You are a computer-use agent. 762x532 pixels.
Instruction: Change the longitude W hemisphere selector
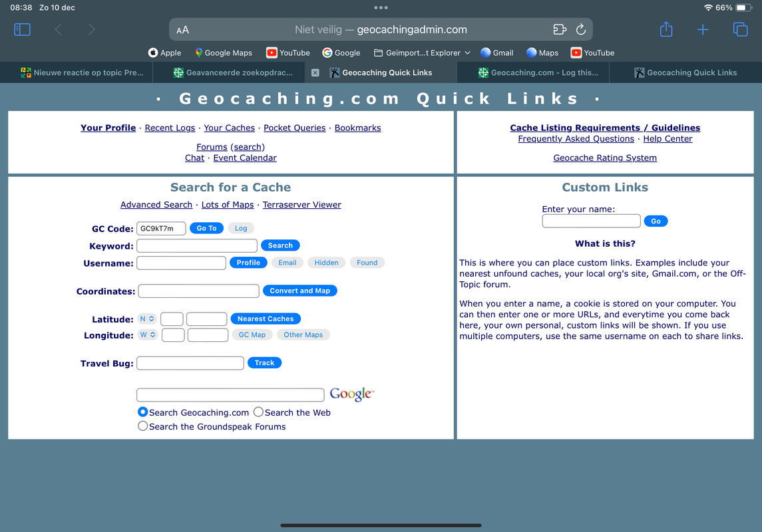point(147,335)
